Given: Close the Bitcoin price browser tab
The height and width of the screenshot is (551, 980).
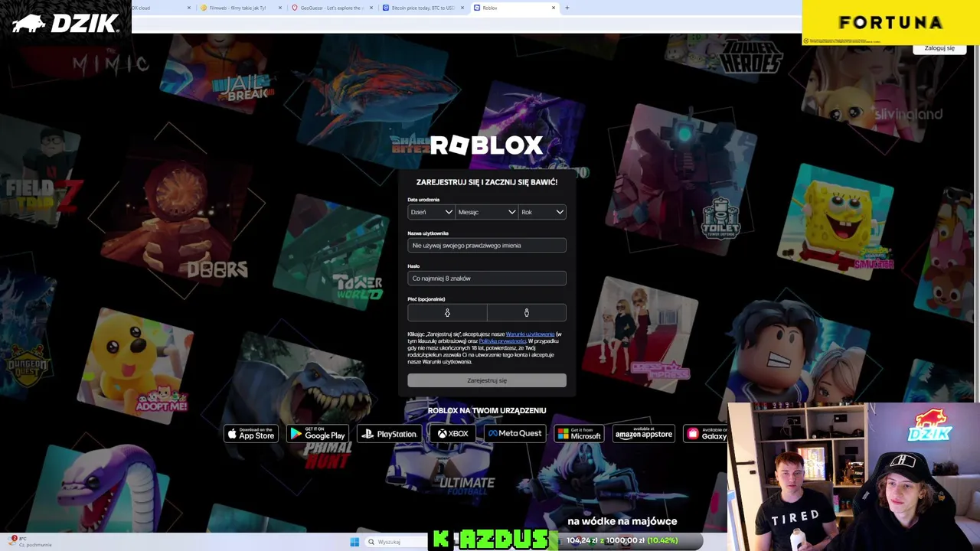Looking at the screenshot, I should click(462, 8).
